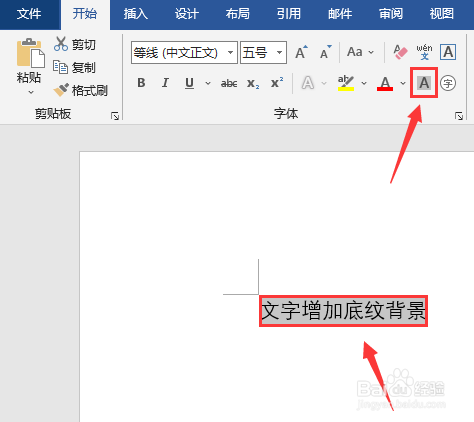Toggle Italic formatting
This screenshot has width=474, height=422.
coord(165,83)
